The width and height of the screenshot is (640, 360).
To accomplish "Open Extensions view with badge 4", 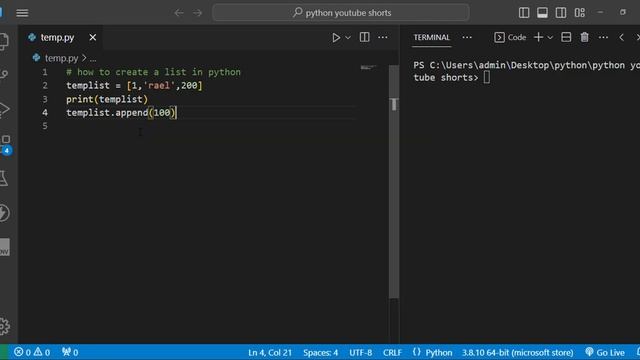I will pyautogui.click(x=6, y=144).
